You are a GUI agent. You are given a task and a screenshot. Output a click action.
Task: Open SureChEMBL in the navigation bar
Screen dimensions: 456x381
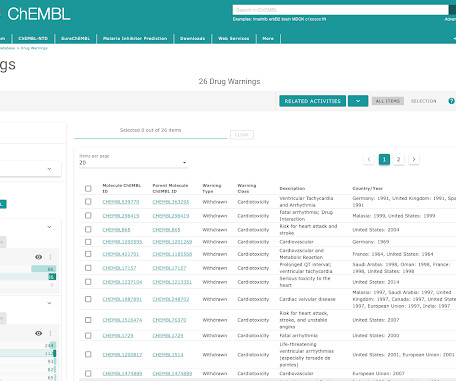click(x=75, y=39)
